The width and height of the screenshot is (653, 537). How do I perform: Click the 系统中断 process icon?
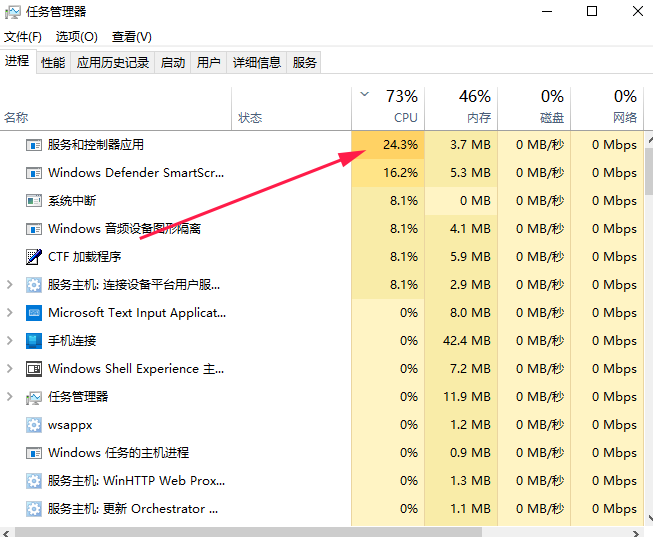pos(34,201)
